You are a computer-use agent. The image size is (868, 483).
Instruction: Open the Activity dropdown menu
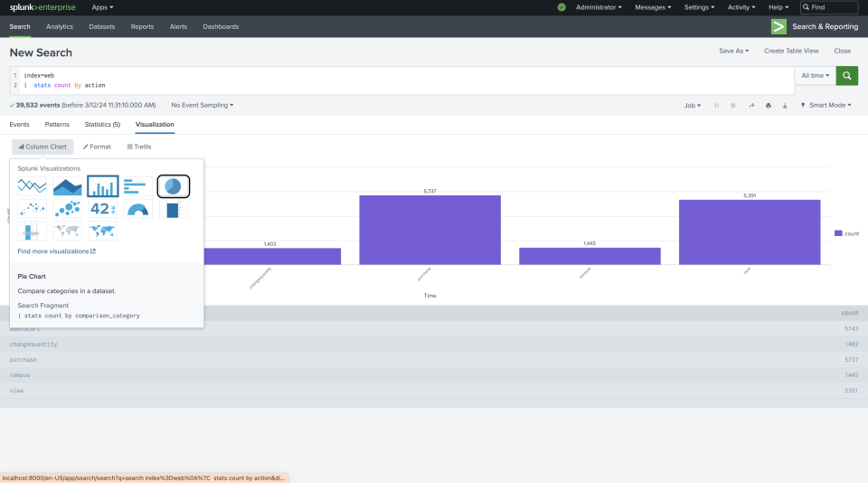tap(741, 7)
